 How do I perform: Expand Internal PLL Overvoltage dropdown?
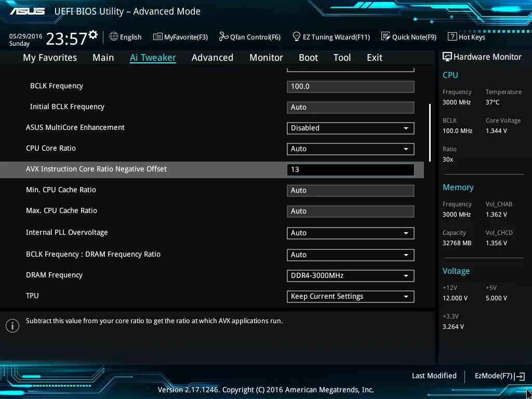350,233
